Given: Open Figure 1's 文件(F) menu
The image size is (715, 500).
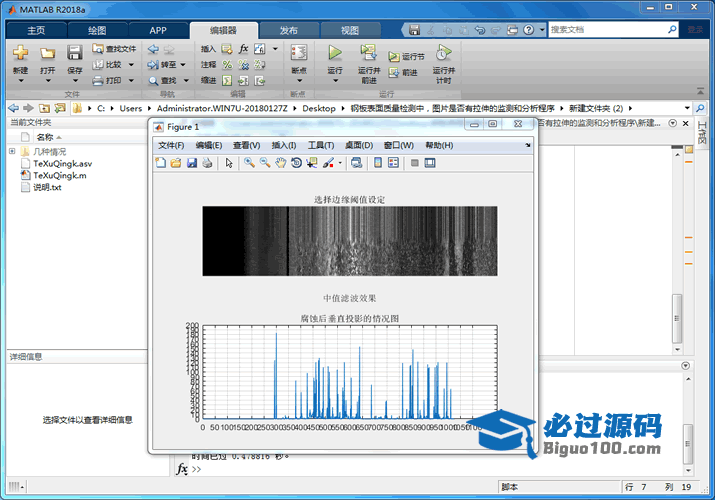Looking at the screenshot, I should (x=171, y=145).
